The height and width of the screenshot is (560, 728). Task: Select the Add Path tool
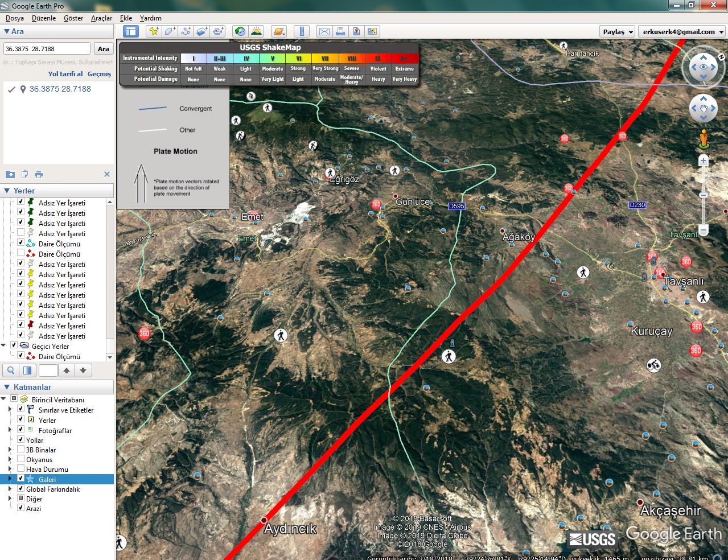pos(186,31)
